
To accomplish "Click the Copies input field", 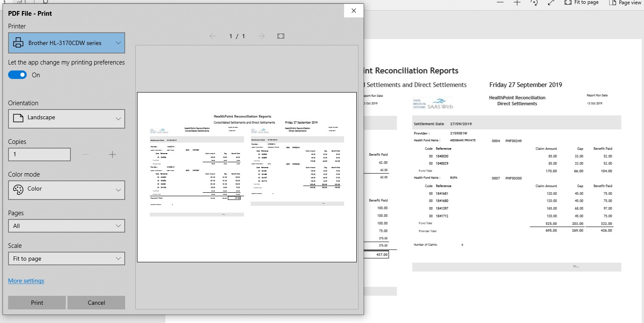I will (x=39, y=154).
